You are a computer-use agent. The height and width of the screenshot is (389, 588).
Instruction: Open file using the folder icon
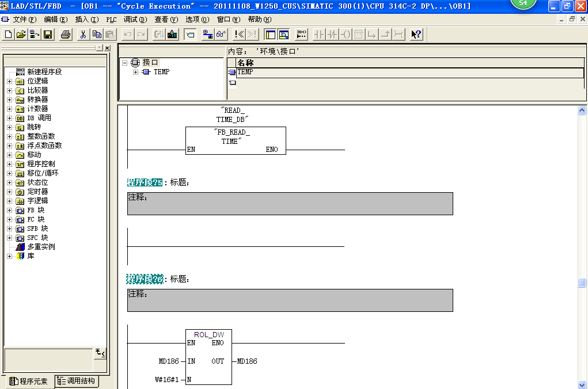coord(21,35)
